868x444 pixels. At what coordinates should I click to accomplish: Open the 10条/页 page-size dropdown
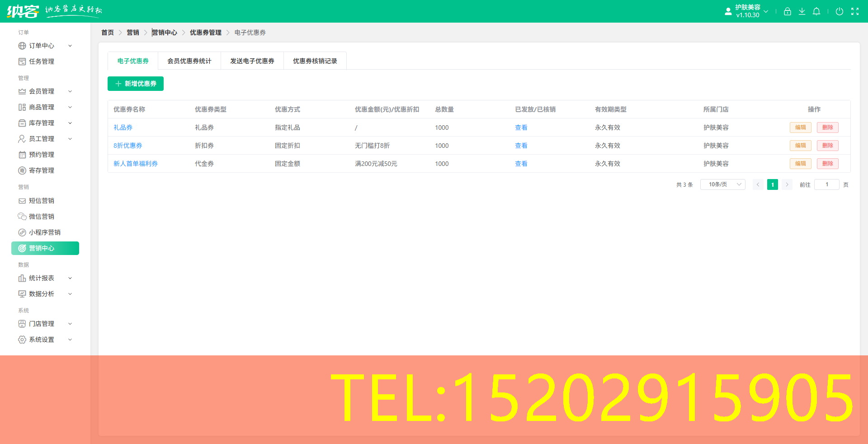722,184
